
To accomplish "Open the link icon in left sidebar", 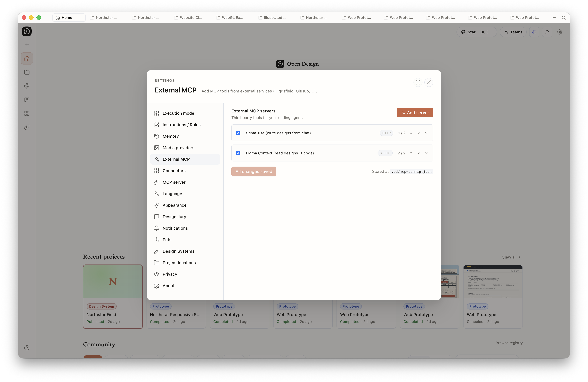I will pyautogui.click(x=27, y=127).
